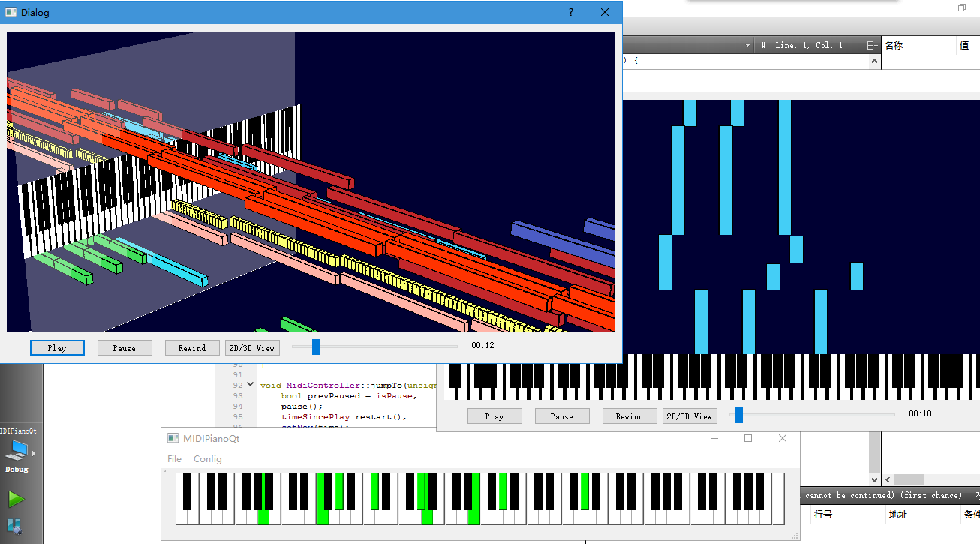This screenshot has width=980, height=544.
Task: Click the editor's scroll-up arrow
Action: 875,63
